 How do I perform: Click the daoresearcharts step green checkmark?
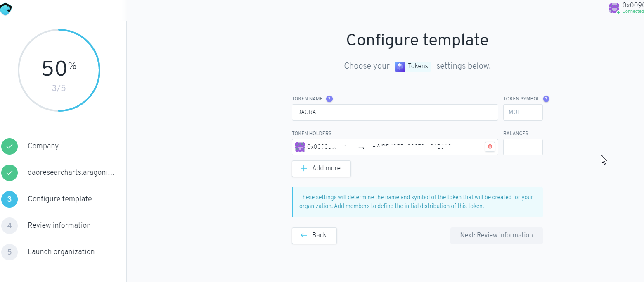pyautogui.click(x=9, y=173)
